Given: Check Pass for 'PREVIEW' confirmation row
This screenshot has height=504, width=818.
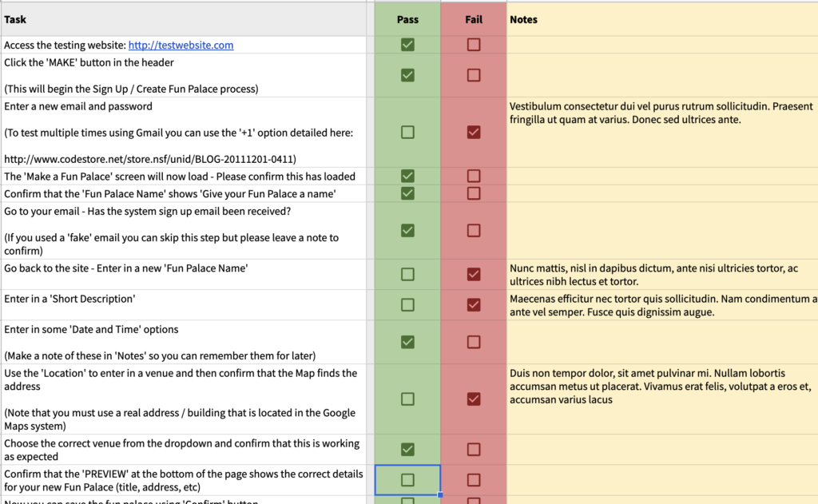Looking at the screenshot, I should (x=407, y=480).
